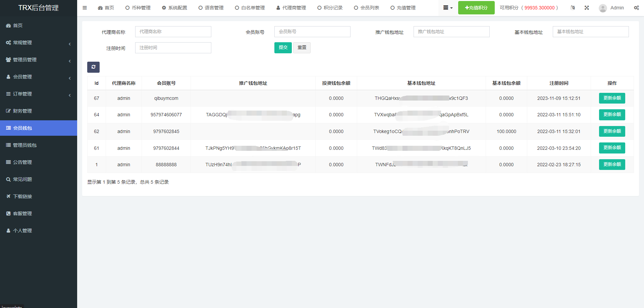
Task: Switch to the 白名单管理 top tab
Action: pos(250,8)
